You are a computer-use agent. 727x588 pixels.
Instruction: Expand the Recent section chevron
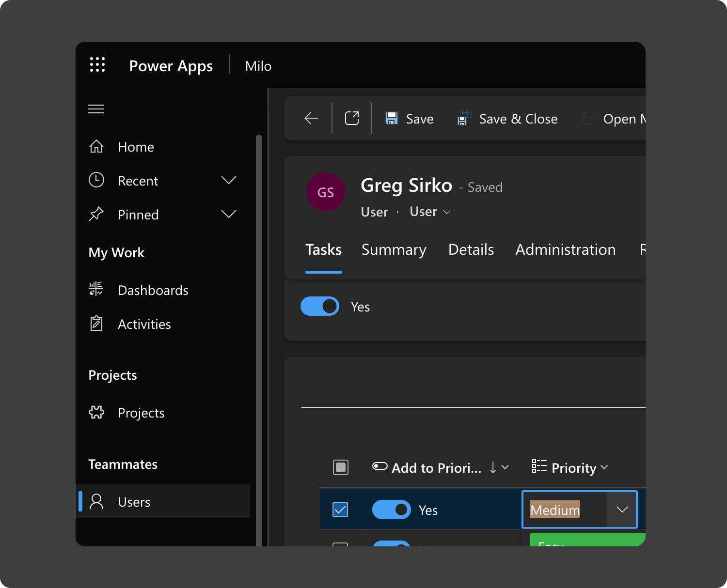coord(229,180)
